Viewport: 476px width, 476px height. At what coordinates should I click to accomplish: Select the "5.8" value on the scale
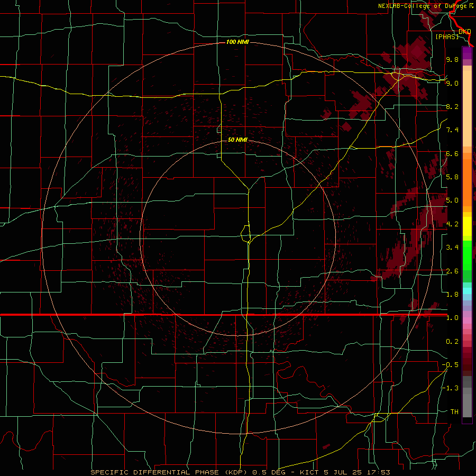pos(452,177)
